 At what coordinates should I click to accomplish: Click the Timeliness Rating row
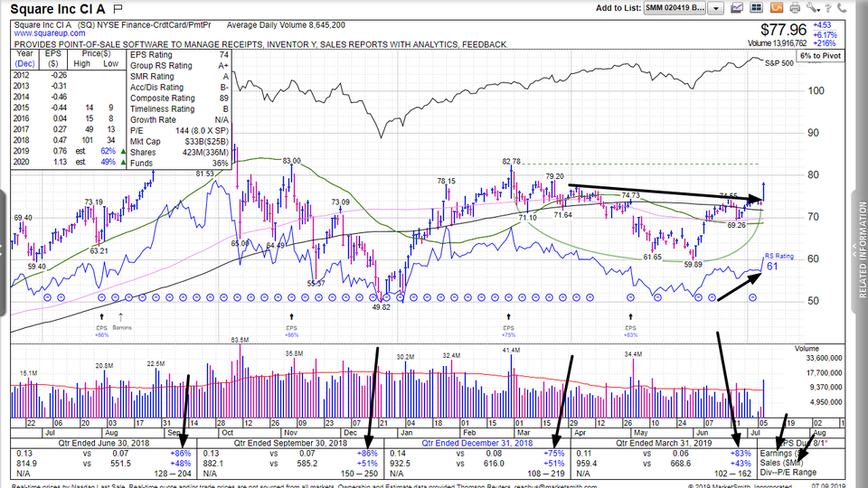tap(179, 109)
